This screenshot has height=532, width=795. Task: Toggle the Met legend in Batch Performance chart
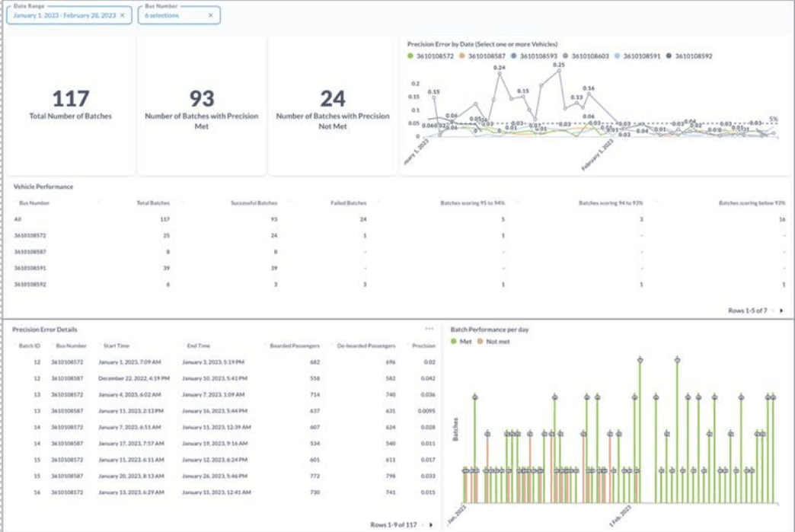click(x=461, y=342)
